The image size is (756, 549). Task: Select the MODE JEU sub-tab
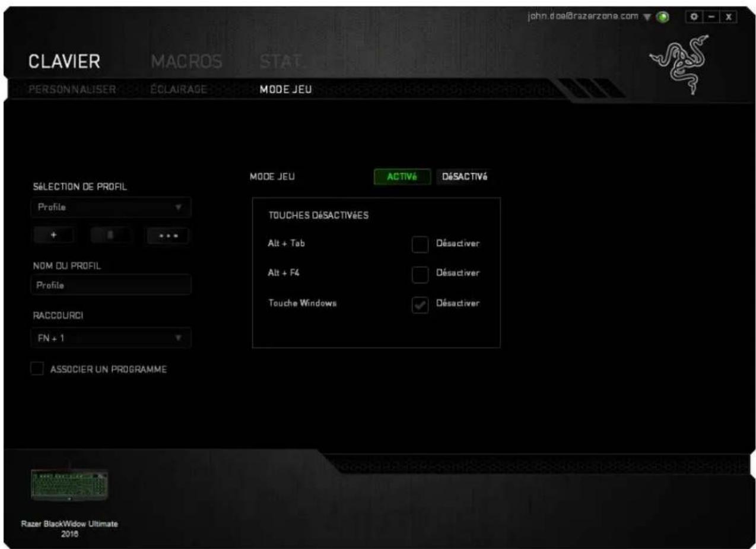click(x=285, y=90)
